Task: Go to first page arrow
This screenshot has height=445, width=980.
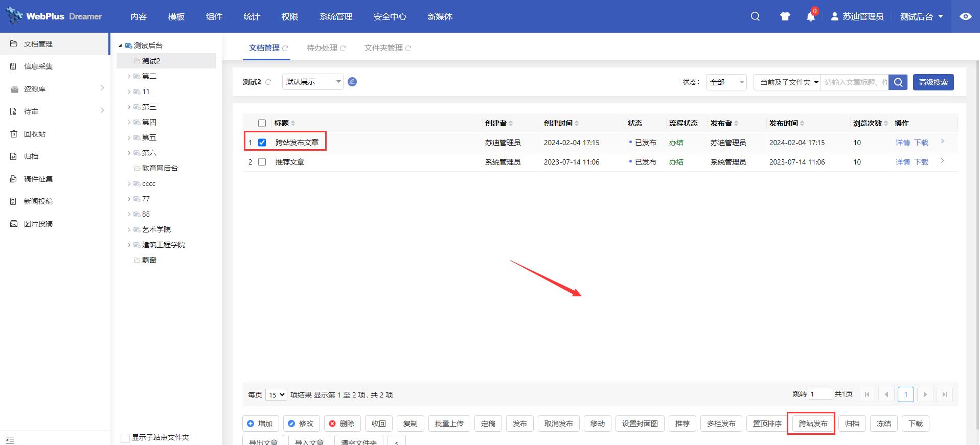Action: [867, 394]
